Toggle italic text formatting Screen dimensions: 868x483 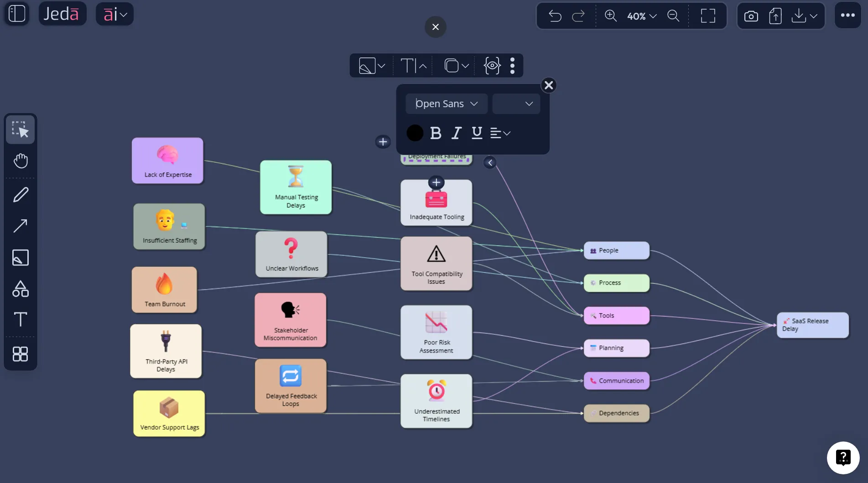coord(456,133)
